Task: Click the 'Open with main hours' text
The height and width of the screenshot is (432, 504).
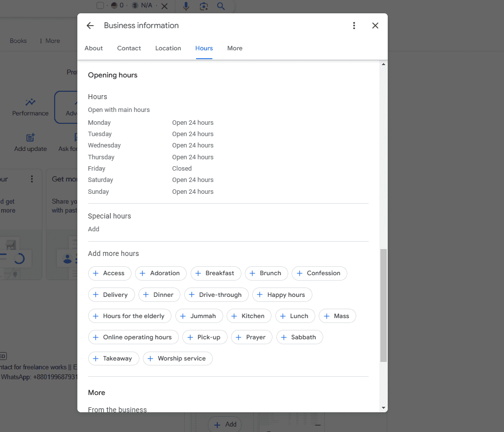Action: (x=119, y=109)
